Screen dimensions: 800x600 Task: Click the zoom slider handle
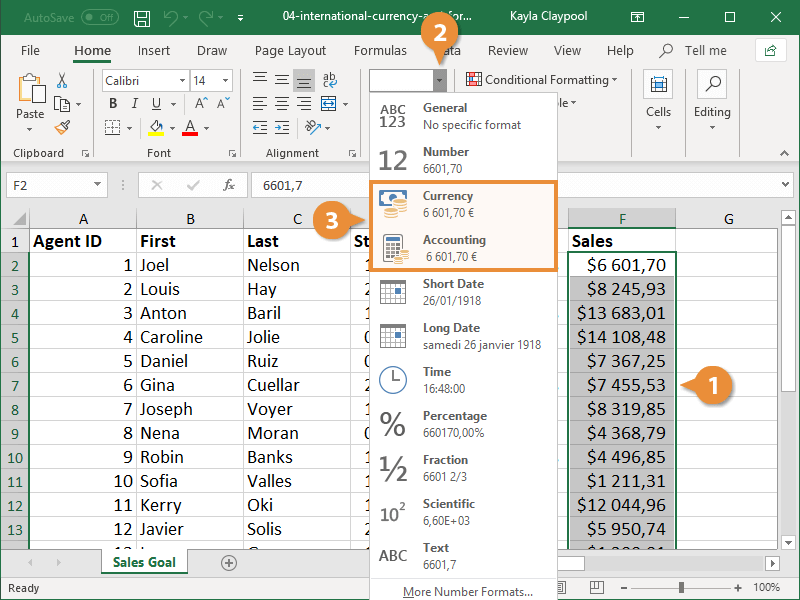point(681,588)
